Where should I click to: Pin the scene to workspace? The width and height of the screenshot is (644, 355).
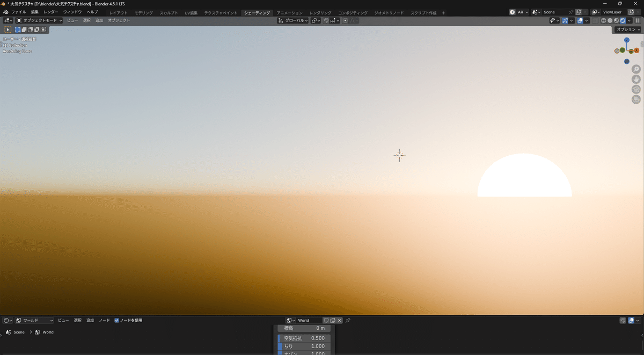click(571, 12)
